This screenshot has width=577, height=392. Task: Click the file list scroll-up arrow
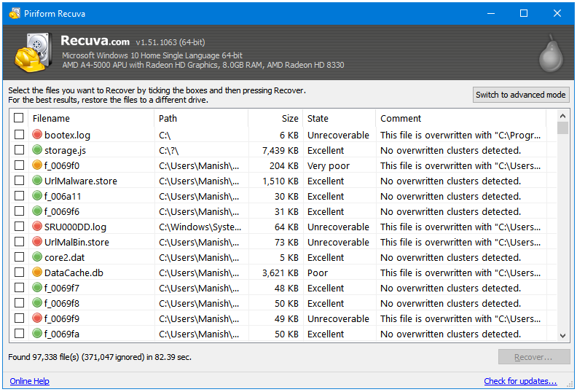562,116
